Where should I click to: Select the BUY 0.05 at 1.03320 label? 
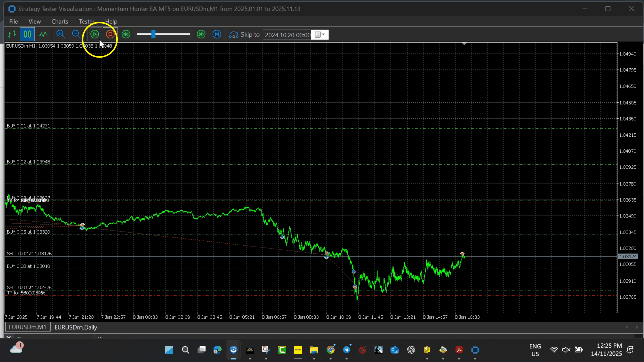pos(28,232)
